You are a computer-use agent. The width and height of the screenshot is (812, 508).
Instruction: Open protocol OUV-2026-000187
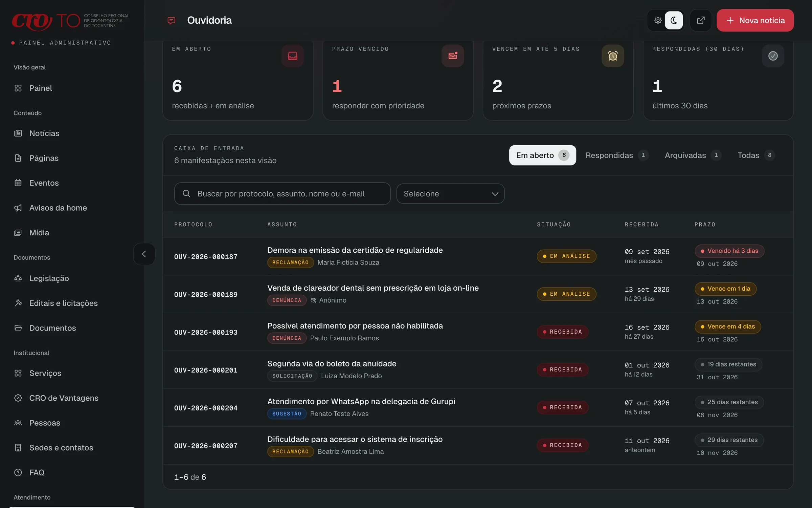pos(206,257)
